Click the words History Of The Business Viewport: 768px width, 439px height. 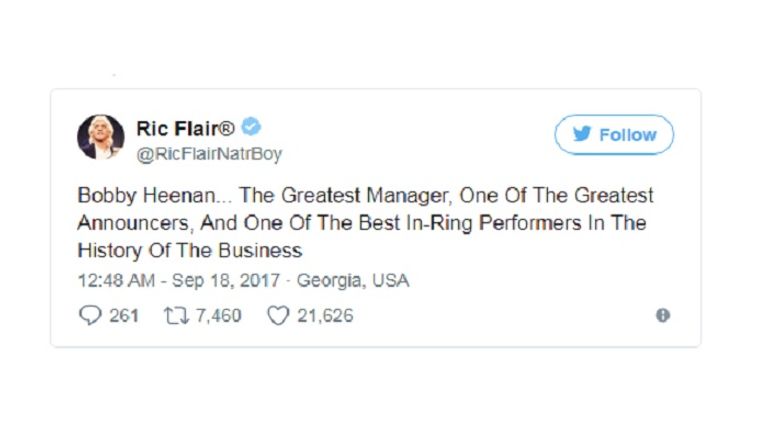pyautogui.click(x=189, y=250)
